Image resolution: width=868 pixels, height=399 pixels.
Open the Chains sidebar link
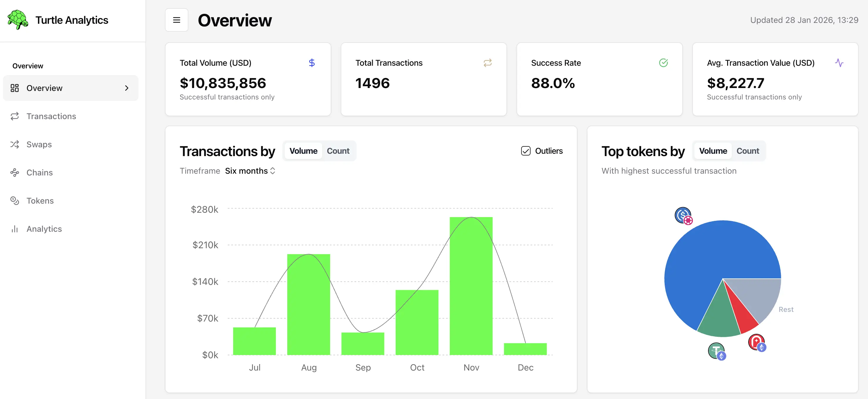tap(39, 173)
